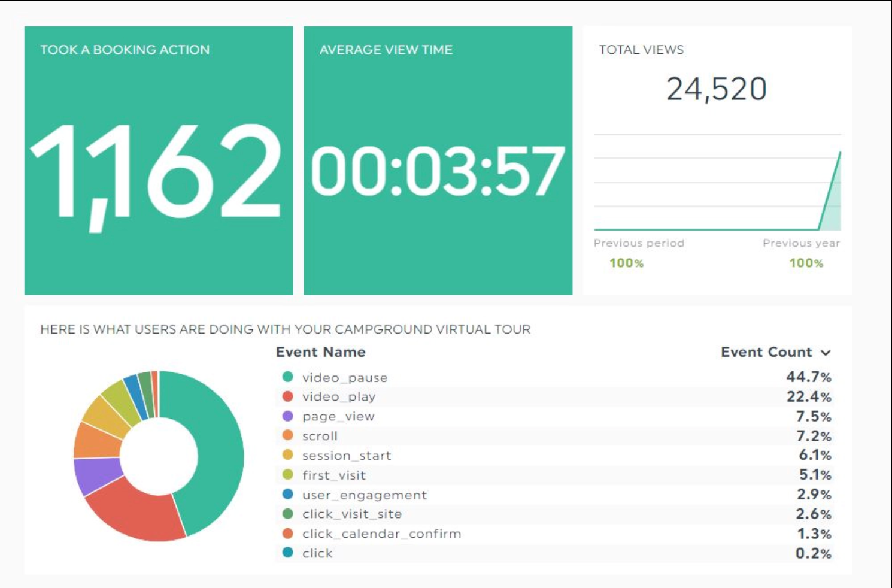Click the 00:03:57 average view time
The image size is (892, 588).
438,172
